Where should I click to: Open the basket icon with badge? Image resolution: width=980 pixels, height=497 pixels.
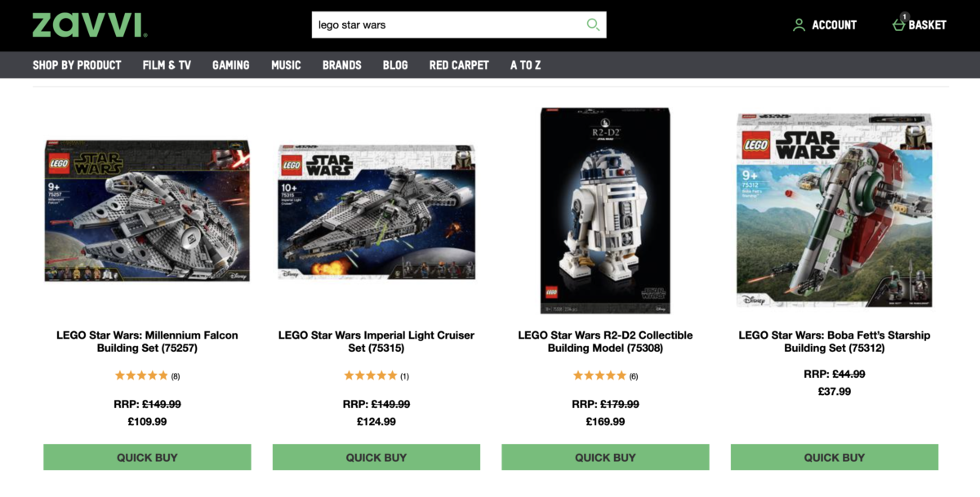tap(899, 23)
